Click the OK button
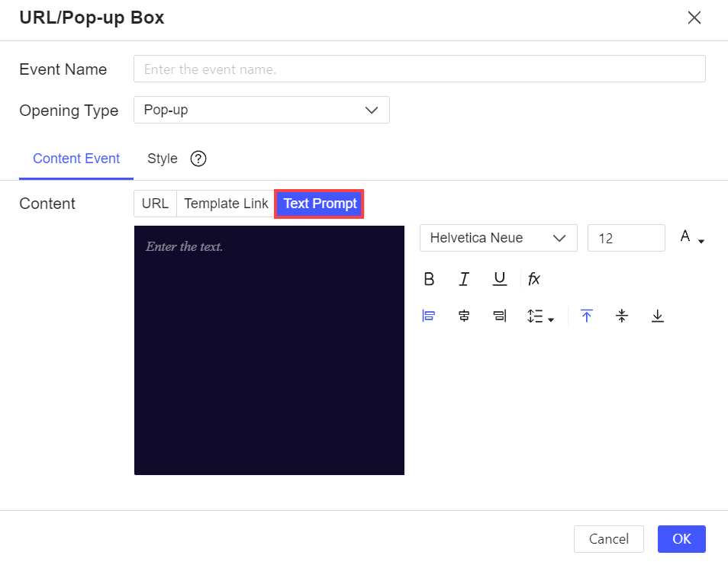The image size is (728, 565). pyautogui.click(x=681, y=539)
